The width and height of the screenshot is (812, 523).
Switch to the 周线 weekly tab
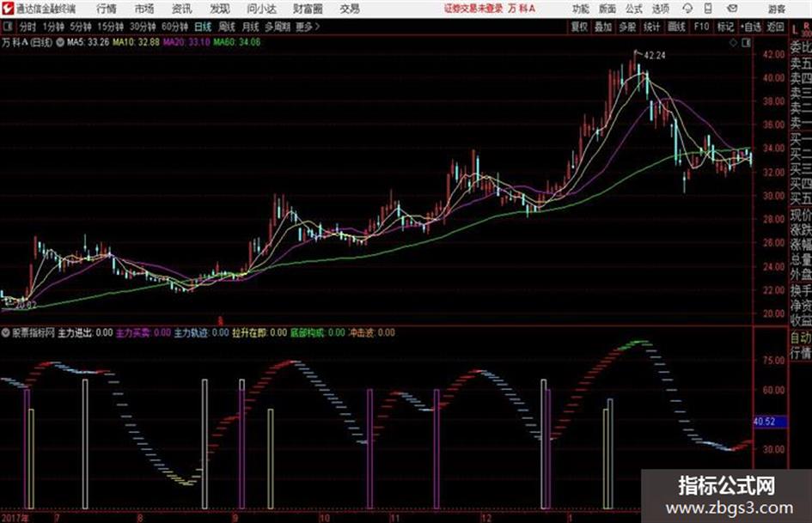tap(227, 27)
